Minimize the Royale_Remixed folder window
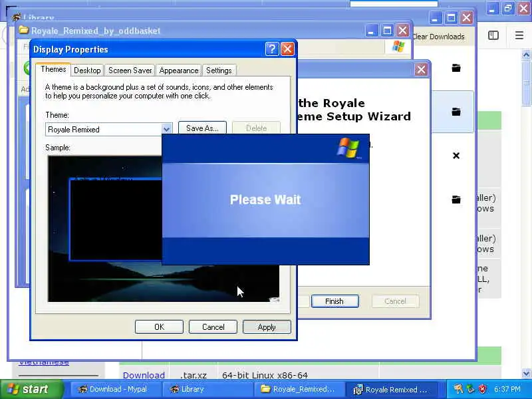This screenshot has height=399, width=532. (x=372, y=31)
